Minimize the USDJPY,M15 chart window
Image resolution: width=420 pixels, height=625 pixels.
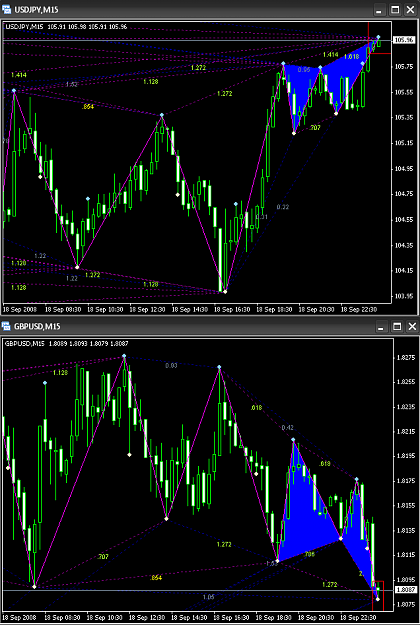coord(380,10)
